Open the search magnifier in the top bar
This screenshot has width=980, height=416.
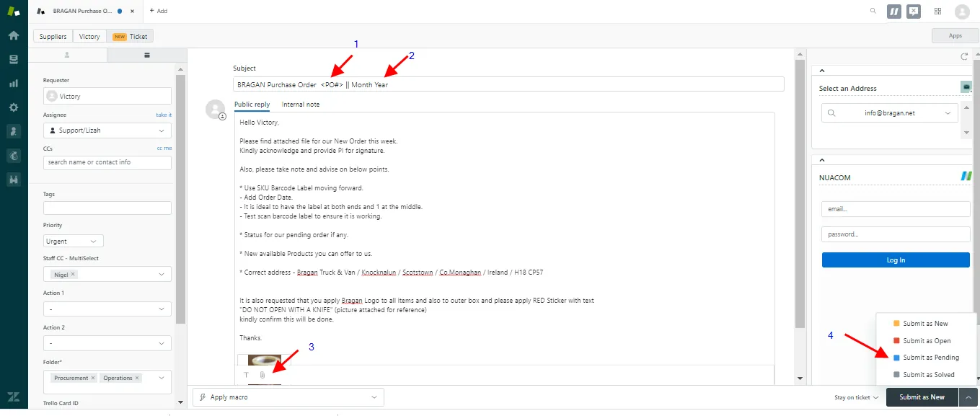pos(873,11)
